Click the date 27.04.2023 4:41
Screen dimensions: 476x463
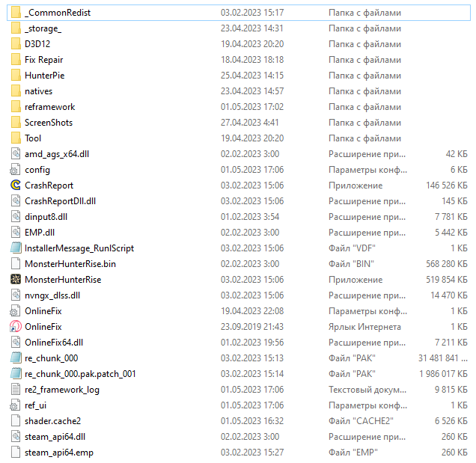coord(249,123)
